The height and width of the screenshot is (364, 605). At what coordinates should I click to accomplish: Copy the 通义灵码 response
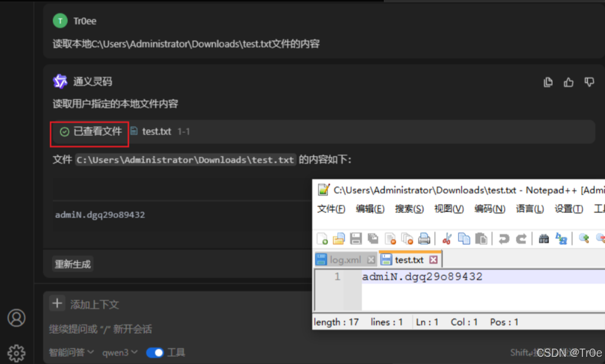(548, 82)
